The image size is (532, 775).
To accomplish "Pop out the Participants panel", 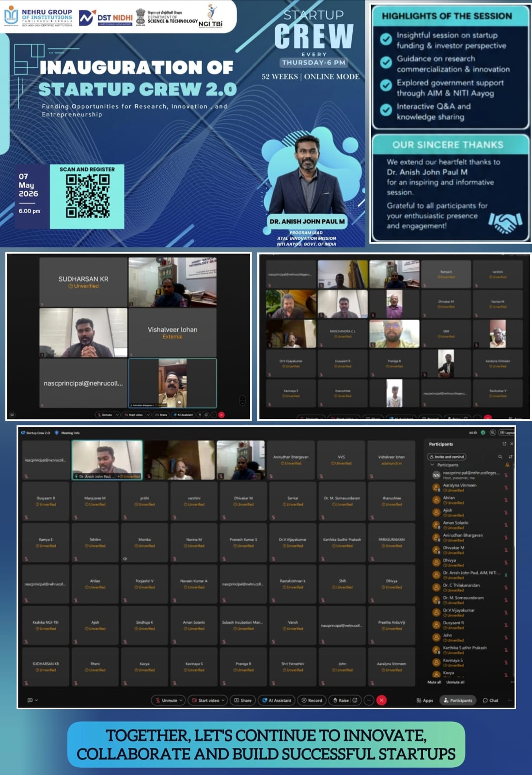I will [504, 444].
